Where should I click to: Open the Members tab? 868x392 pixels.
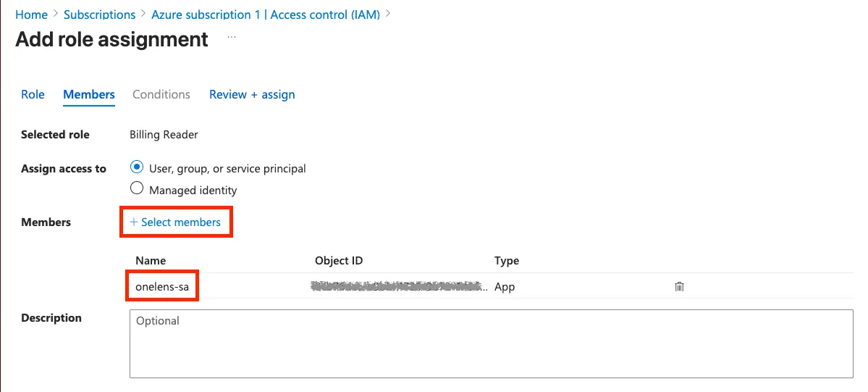(89, 94)
